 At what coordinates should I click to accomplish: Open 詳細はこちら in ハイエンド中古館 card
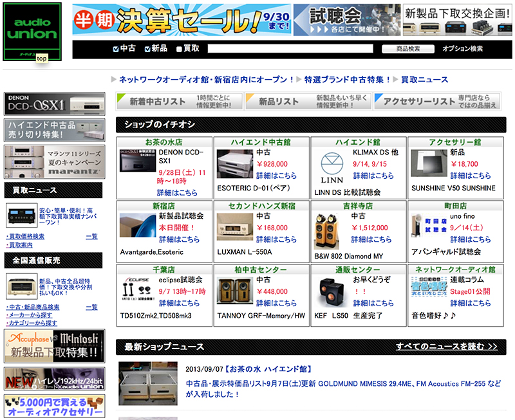pyautogui.click(x=276, y=176)
